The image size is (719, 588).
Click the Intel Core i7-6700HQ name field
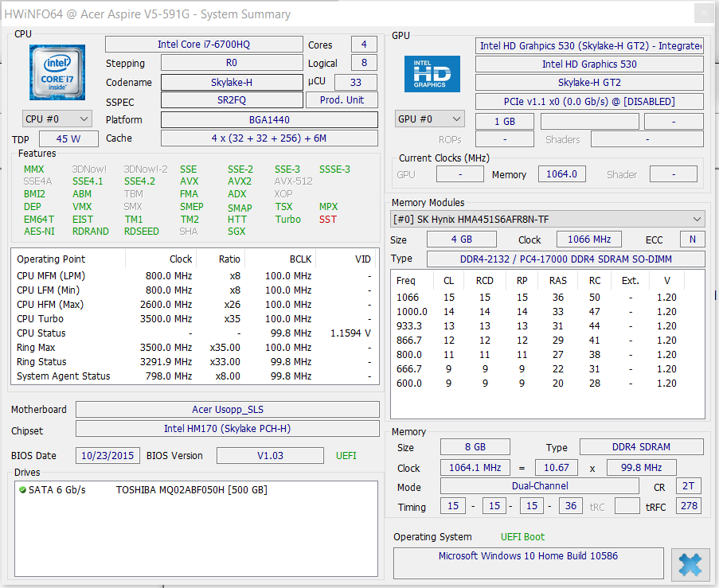tap(204, 45)
